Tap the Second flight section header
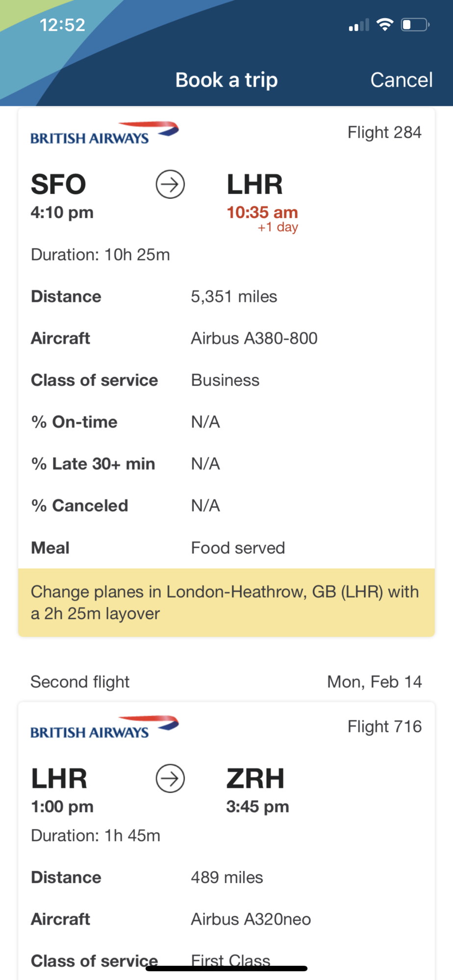453x980 pixels. click(80, 682)
